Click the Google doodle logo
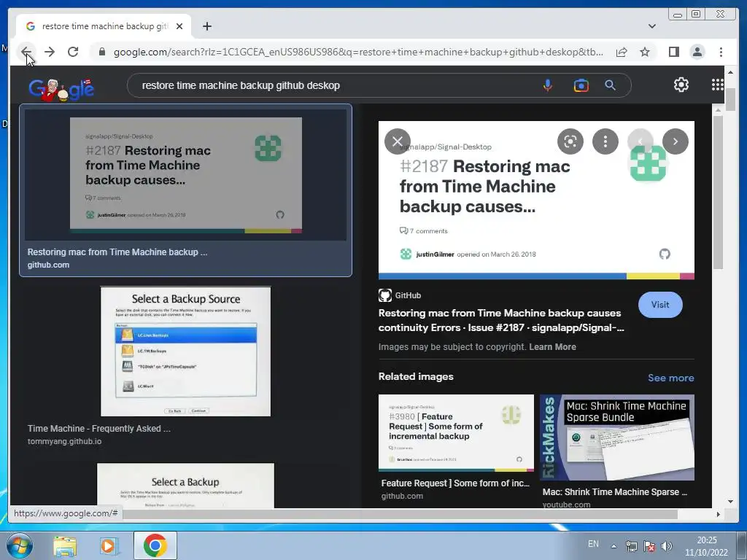The width and height of the screenshot is (747, 560). pyautogui.click(x=61, y=88)
